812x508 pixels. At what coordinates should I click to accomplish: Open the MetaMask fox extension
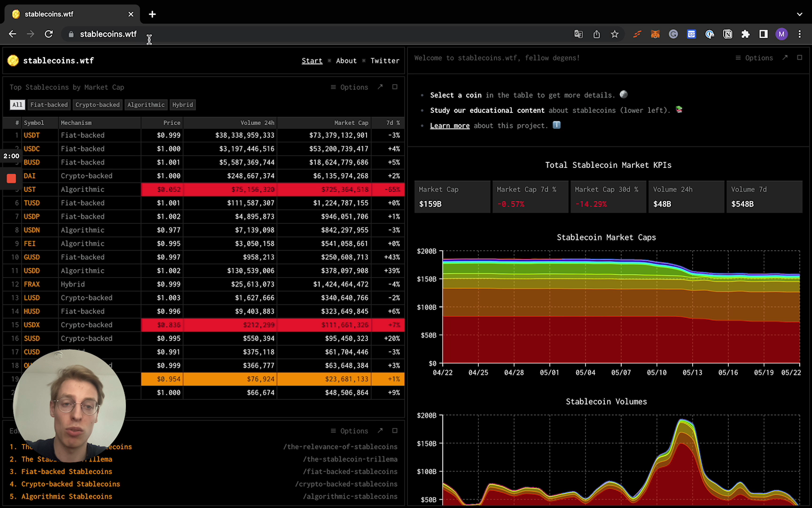pos(655,34)
